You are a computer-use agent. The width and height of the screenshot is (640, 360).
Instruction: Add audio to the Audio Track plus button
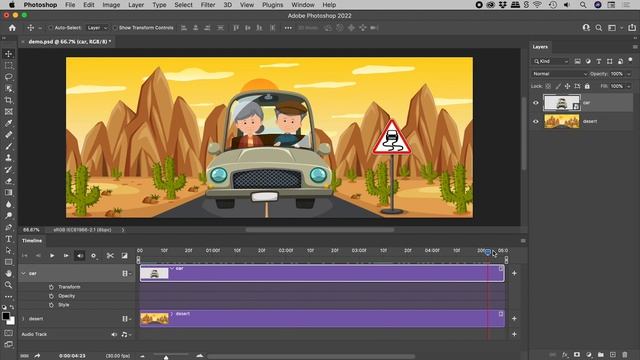tap(514, 334)
